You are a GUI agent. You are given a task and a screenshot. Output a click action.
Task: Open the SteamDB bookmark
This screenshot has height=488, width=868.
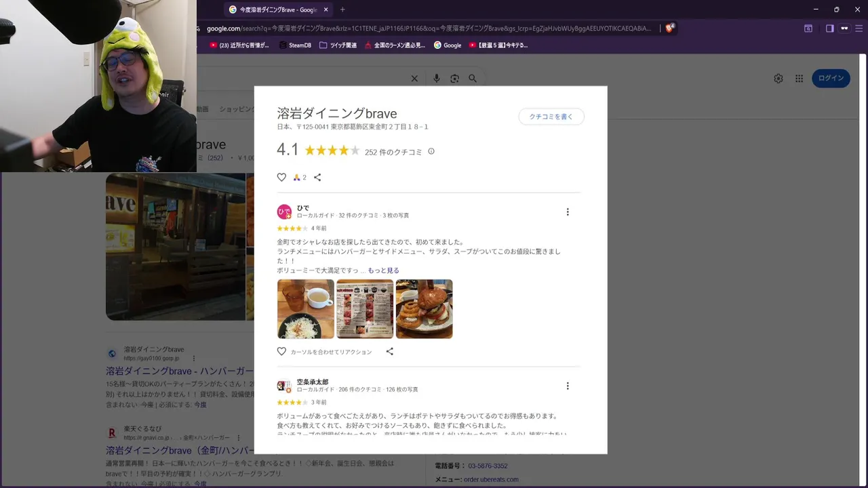pos(295,45)
